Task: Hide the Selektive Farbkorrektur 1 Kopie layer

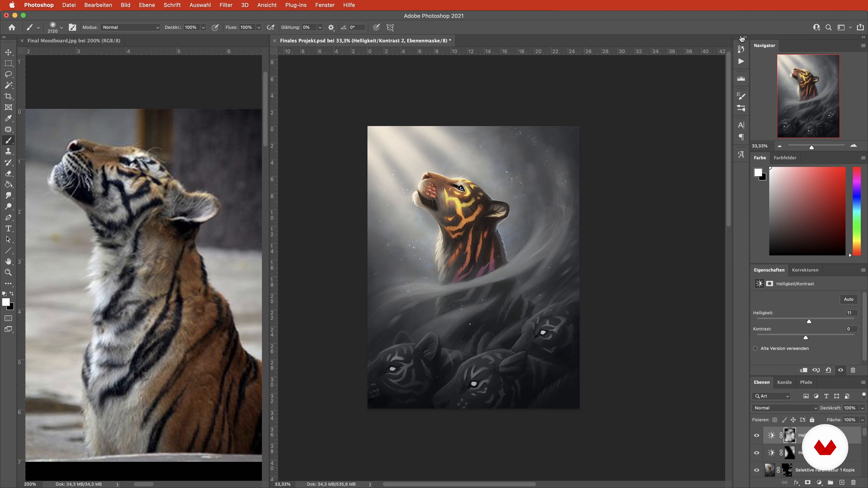Action: pyautogui.click(x=757, y=470)
